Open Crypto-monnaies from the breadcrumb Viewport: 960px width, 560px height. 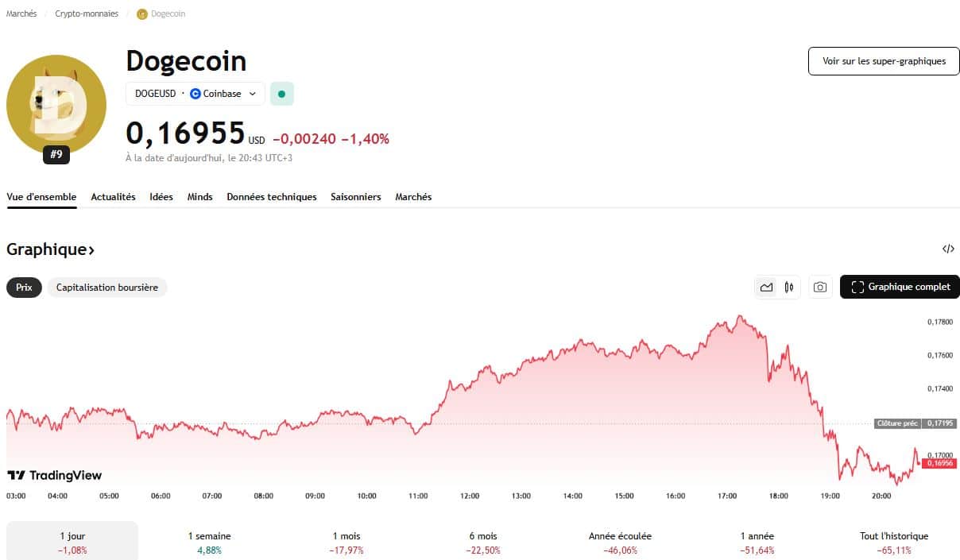point(85,13)
